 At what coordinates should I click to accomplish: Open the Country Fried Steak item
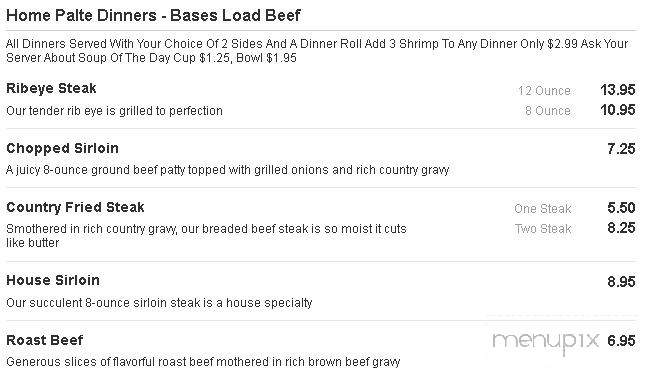(75, 207)
